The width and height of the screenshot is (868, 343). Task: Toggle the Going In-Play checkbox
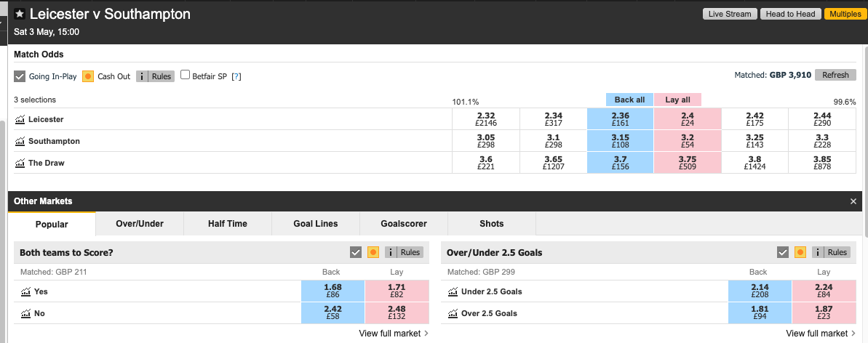coord(20,76)
